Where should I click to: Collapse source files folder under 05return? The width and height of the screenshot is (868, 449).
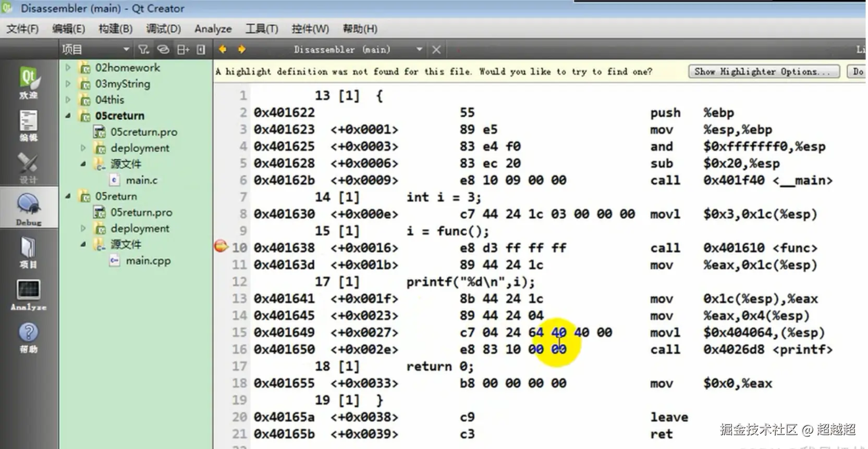coord(83,244)
